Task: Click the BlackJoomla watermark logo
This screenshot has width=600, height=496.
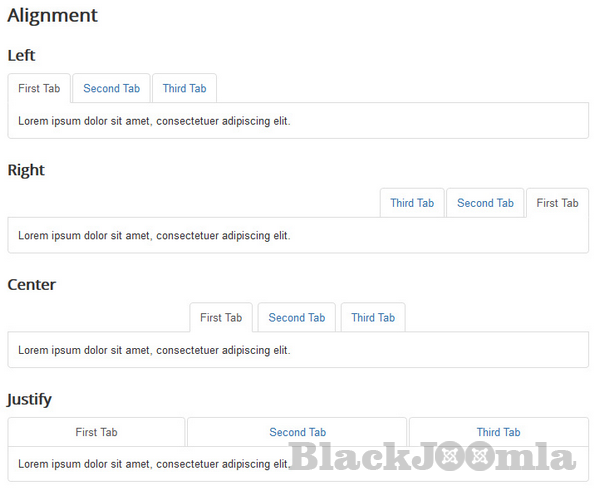Action: point(432,456)
